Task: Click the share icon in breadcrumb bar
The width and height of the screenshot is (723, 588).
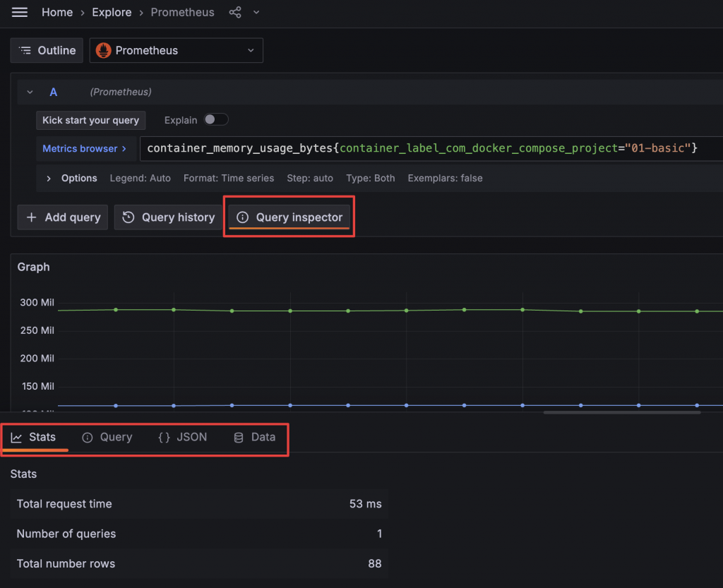Action: coord(235,13)
